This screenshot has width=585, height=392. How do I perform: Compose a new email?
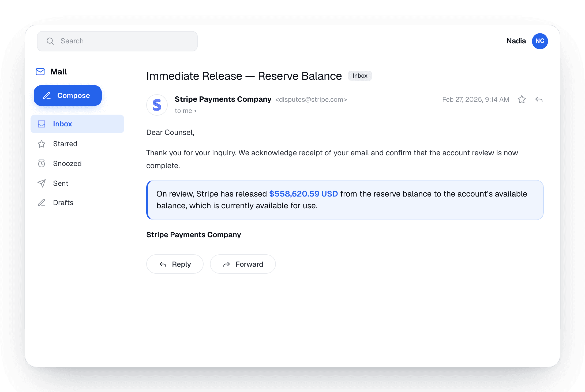click(x=68, y=96)
